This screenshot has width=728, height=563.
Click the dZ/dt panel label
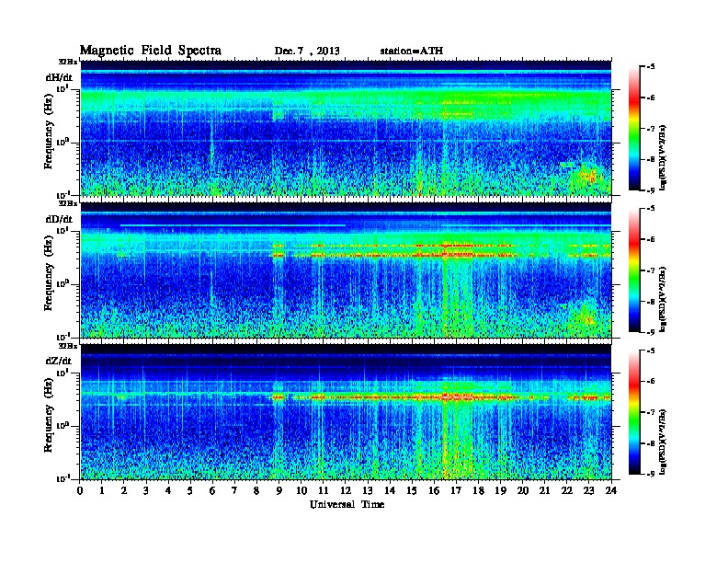coord(59,361)
